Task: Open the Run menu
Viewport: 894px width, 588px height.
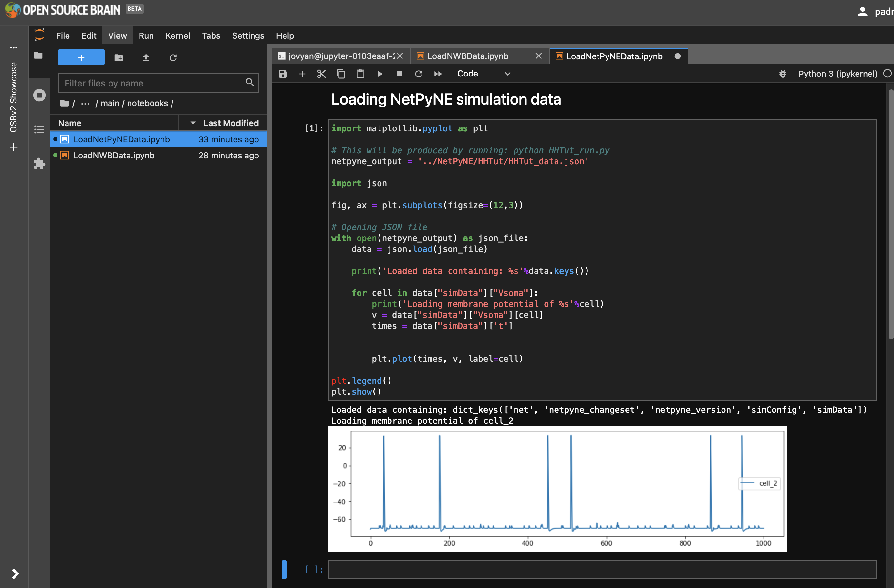Action: 146,35
